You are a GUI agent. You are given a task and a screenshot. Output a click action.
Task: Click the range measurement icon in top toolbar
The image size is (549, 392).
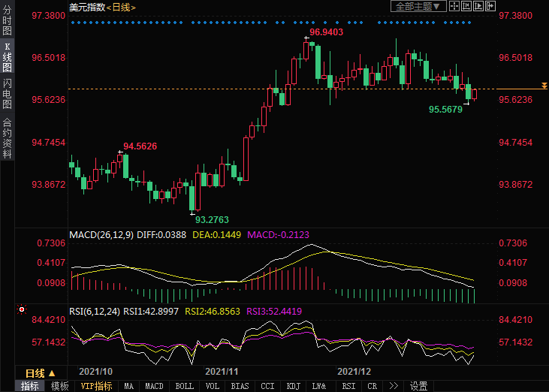[466, 6]
